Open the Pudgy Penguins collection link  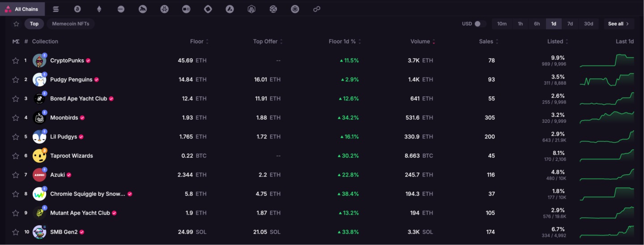tap(71, 80)
